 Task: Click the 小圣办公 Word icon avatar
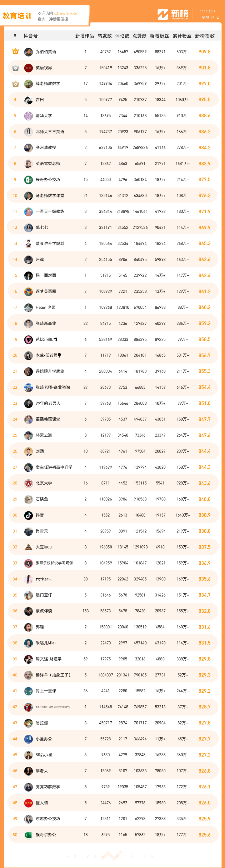click(x=29, y=739)
